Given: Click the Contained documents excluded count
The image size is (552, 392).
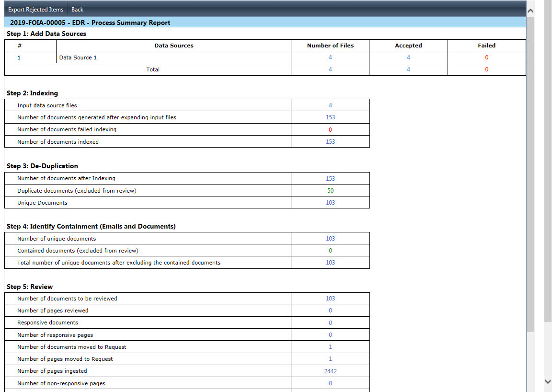Looking at the screenshot, I should tap(330, 251).
